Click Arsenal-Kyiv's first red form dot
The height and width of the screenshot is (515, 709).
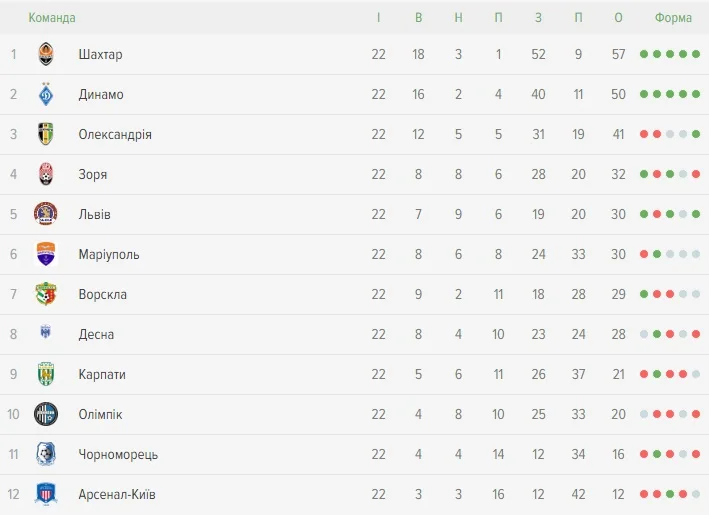click(x=644, y=494)
